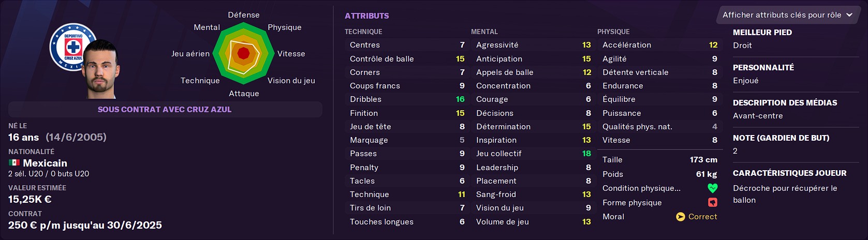Click the 'Correct' morale status text
Screen dimensions: 868x240
coord(702,217)
